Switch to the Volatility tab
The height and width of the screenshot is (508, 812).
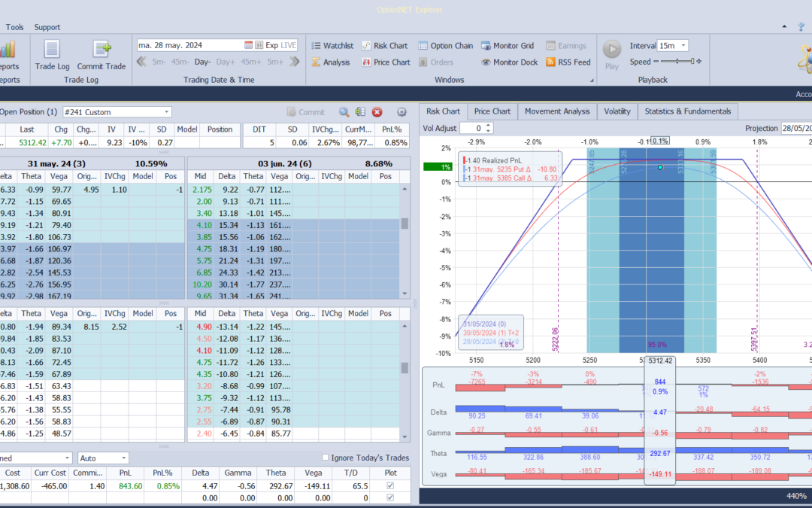(x=617, y=111)
